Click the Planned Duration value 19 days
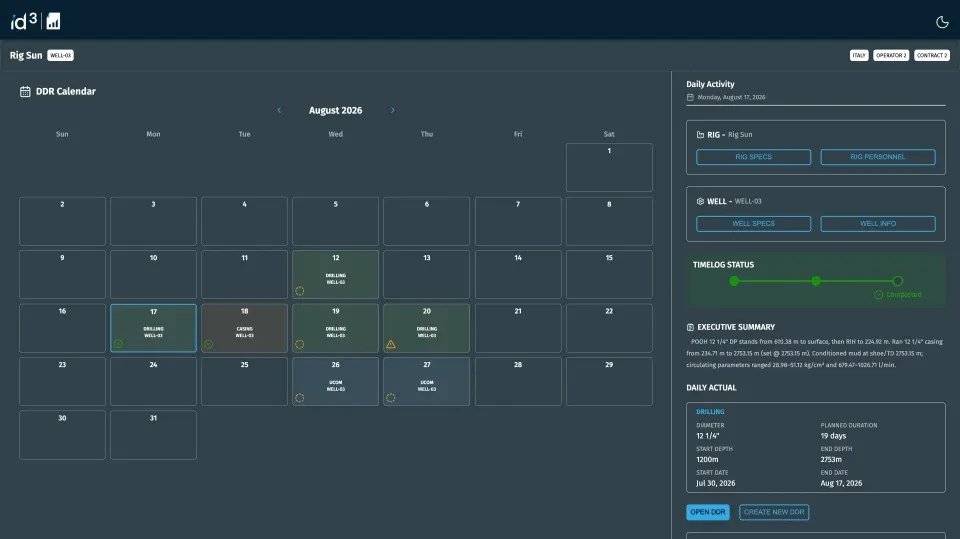 pos(833,435)
